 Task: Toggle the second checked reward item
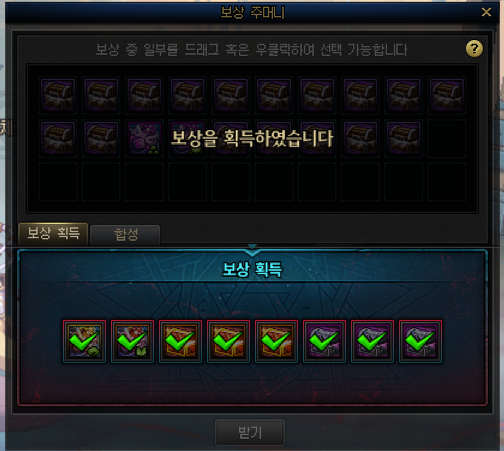132,341
